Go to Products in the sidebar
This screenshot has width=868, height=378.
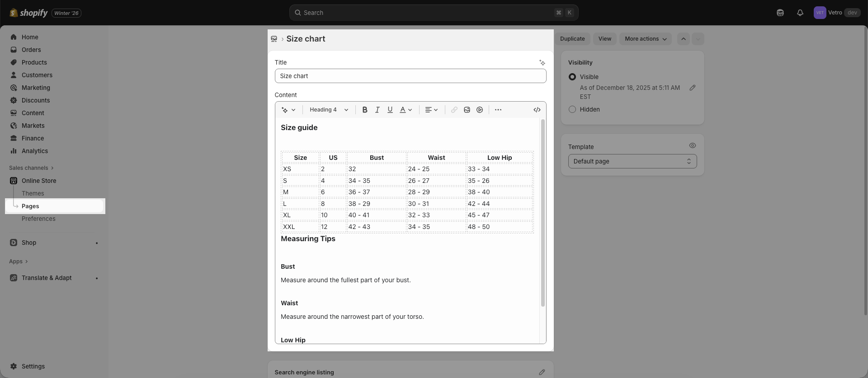pyautogui.click(x=34, y=62)
